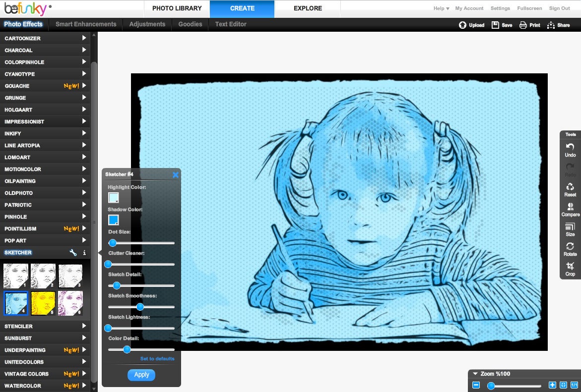Collapse the Zoom panel triangle
Screen dimensions: 581x392
coord(475,374)
